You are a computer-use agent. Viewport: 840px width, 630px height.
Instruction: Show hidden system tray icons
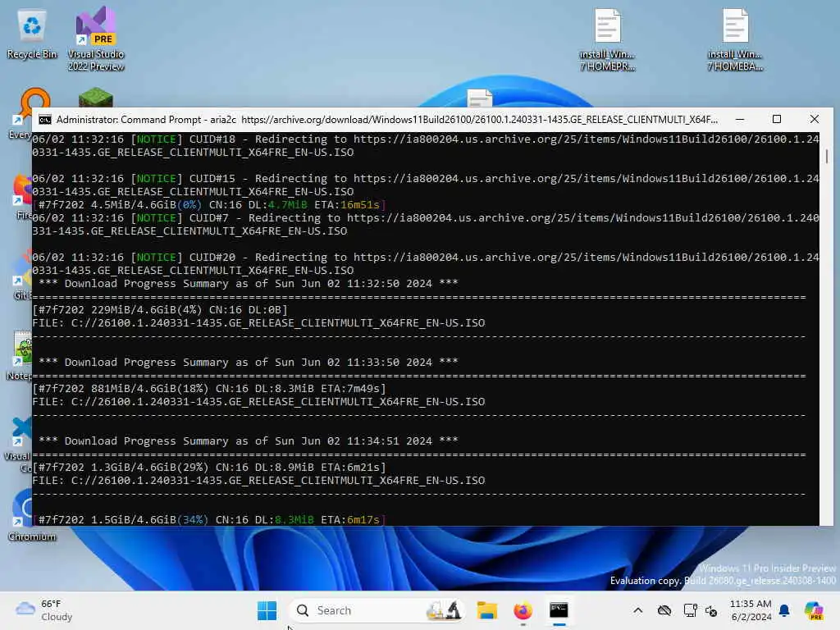(x=637, y=610)
